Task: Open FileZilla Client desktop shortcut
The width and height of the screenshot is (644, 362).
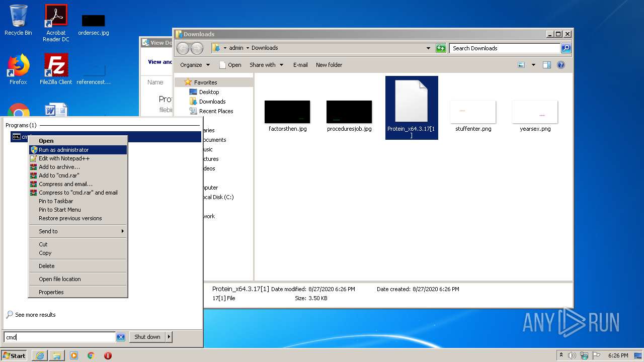Action: (x=56, y=69)
